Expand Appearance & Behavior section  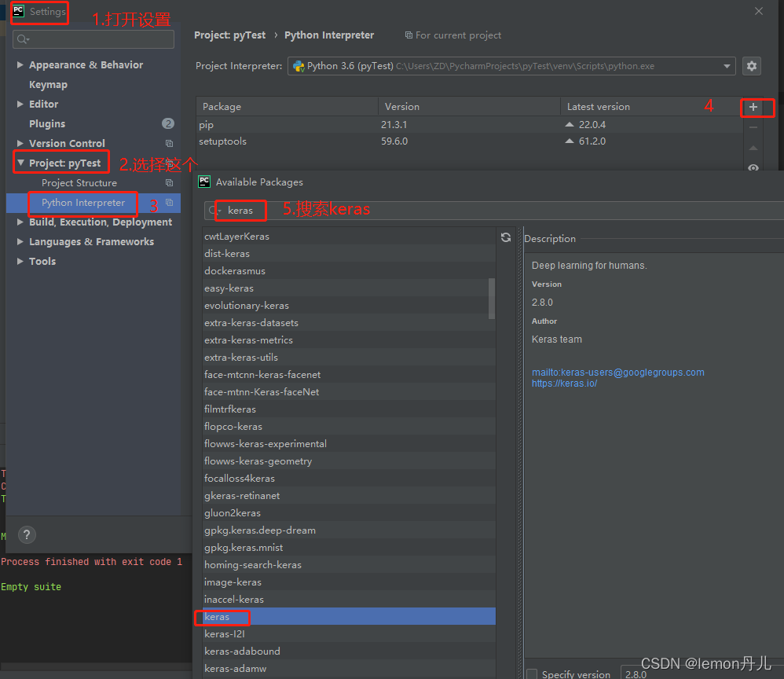pos(20,65)
